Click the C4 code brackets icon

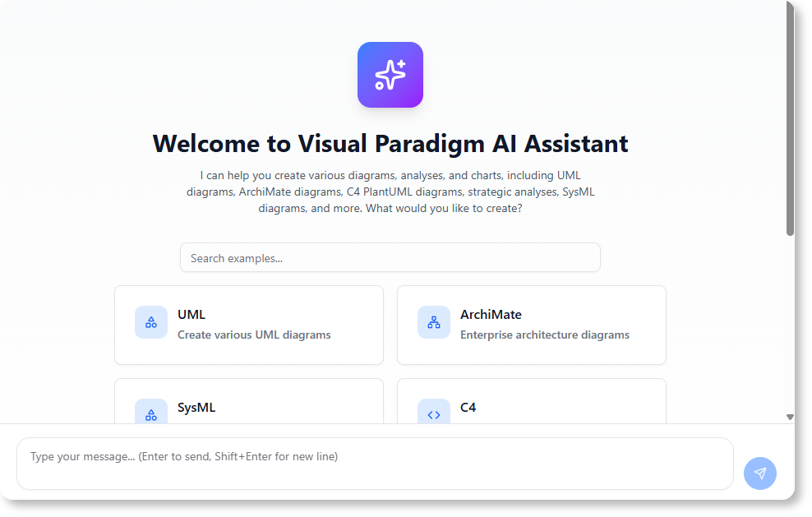click(434, 414)
